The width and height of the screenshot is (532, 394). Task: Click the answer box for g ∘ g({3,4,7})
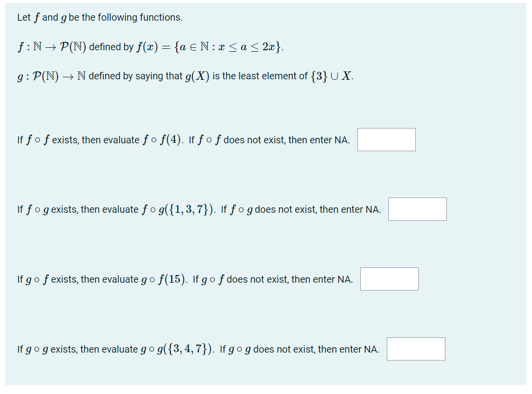(x=416, y=349)
